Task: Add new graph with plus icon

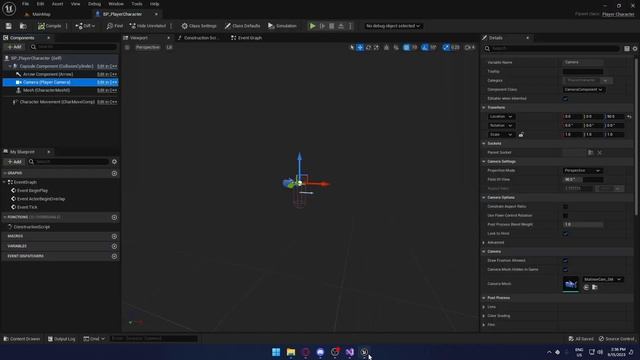Action: tap(114, 173)
